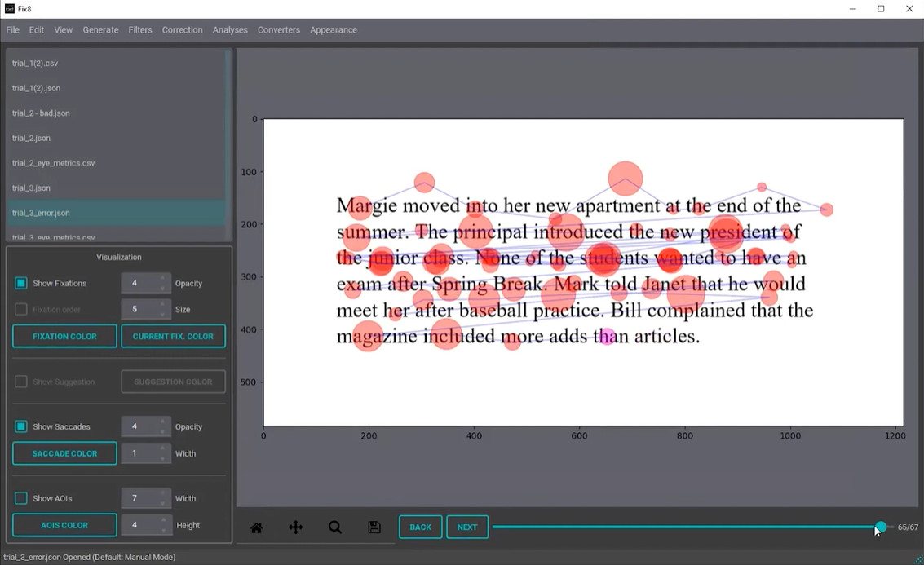Increase fixation opacity spinner value
This screenshot has height=565, width=924.
(163, 279)
